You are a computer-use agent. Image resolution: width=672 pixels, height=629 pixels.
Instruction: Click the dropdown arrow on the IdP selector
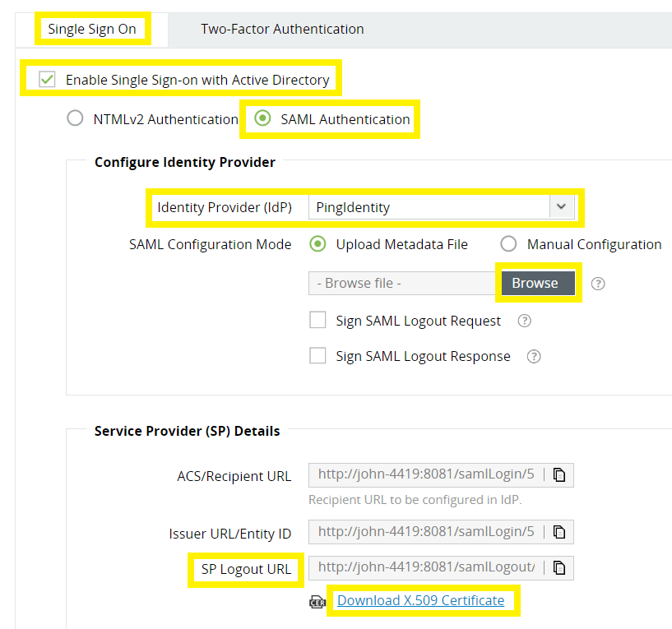(562, 207)
